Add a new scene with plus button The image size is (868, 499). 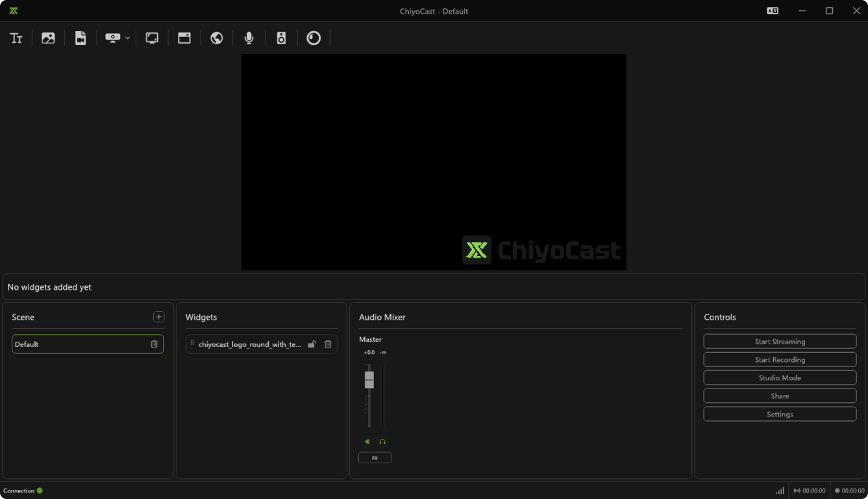[x=158, y=317]
